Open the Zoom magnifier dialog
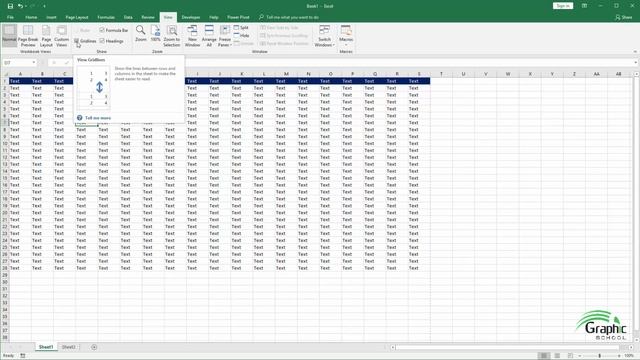 tap(140, 33)
